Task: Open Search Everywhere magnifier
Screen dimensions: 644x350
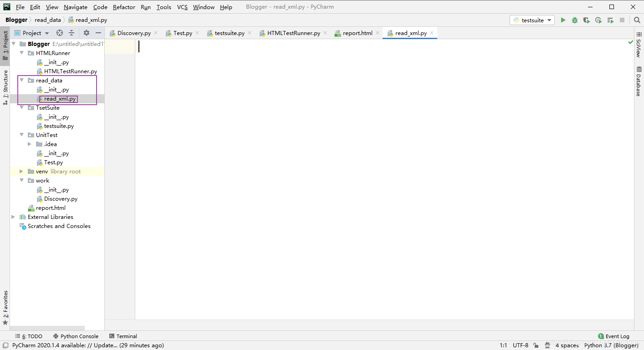Action: click(637, 20)
